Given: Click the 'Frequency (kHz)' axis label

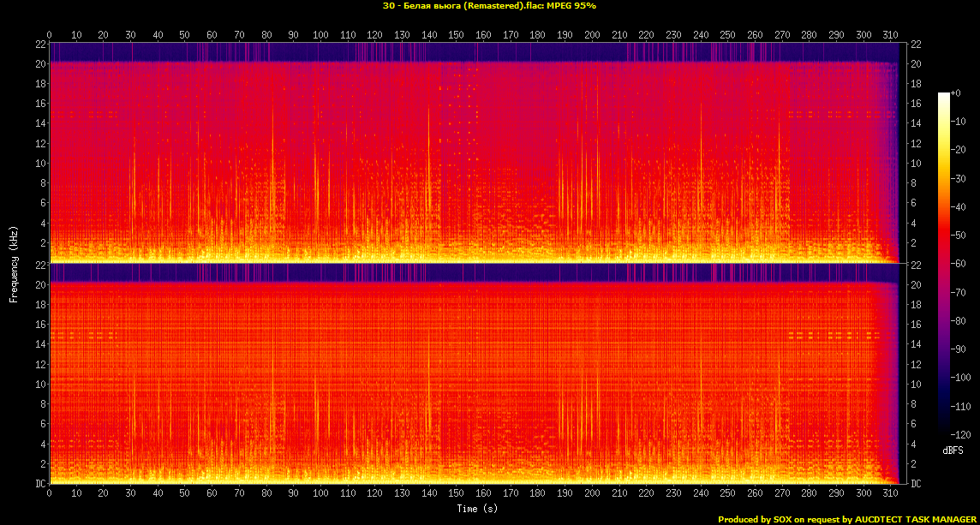Looking at the screenshot, I should (14, 263).
